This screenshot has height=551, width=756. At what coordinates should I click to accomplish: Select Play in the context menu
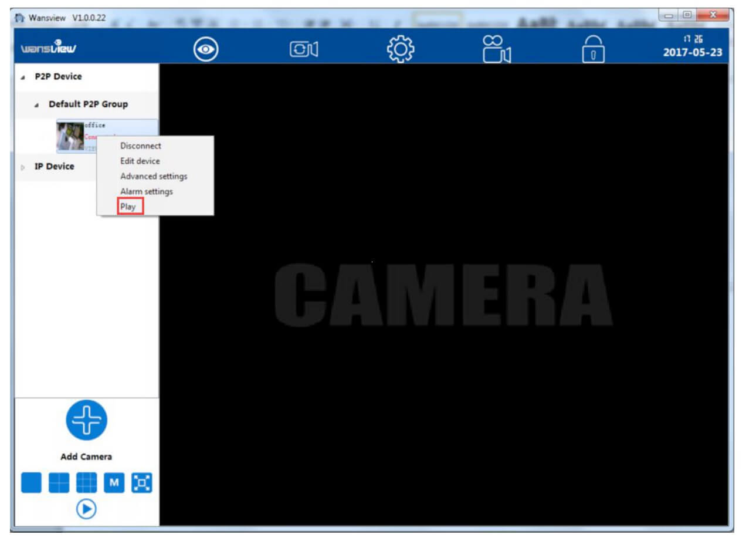point(128,207)
